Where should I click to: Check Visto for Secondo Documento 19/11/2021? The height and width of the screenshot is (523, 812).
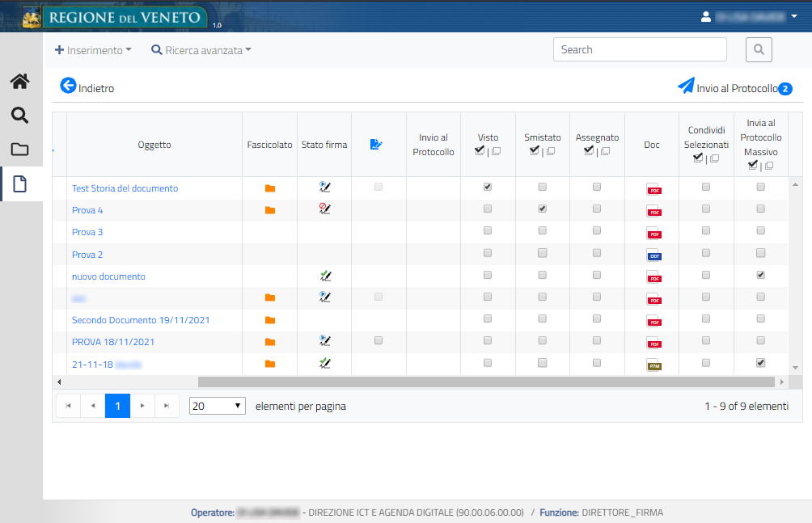(488, 319)
